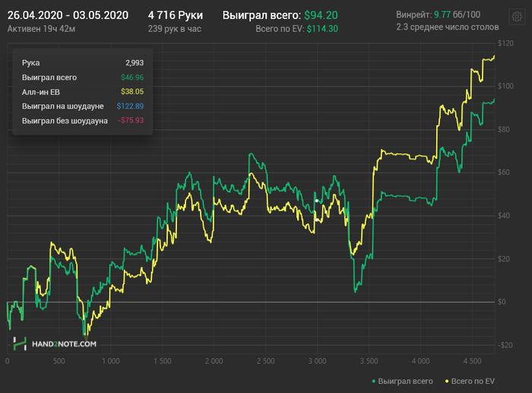
Task: Click '2.3 среднее число столов' text
Action: [447, 27]
